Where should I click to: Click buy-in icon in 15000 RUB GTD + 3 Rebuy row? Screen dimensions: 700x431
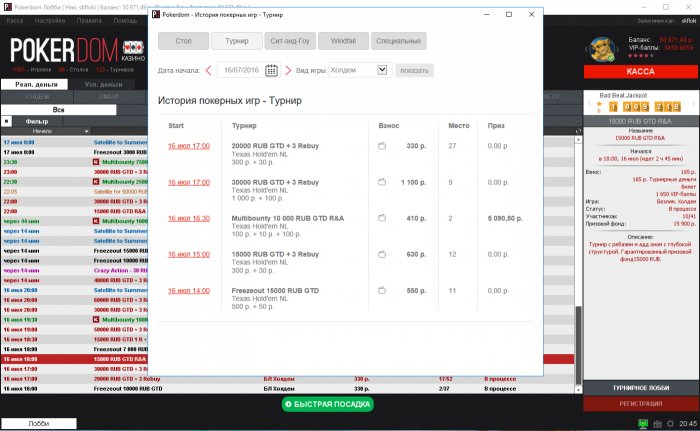[x=382, y=255]
